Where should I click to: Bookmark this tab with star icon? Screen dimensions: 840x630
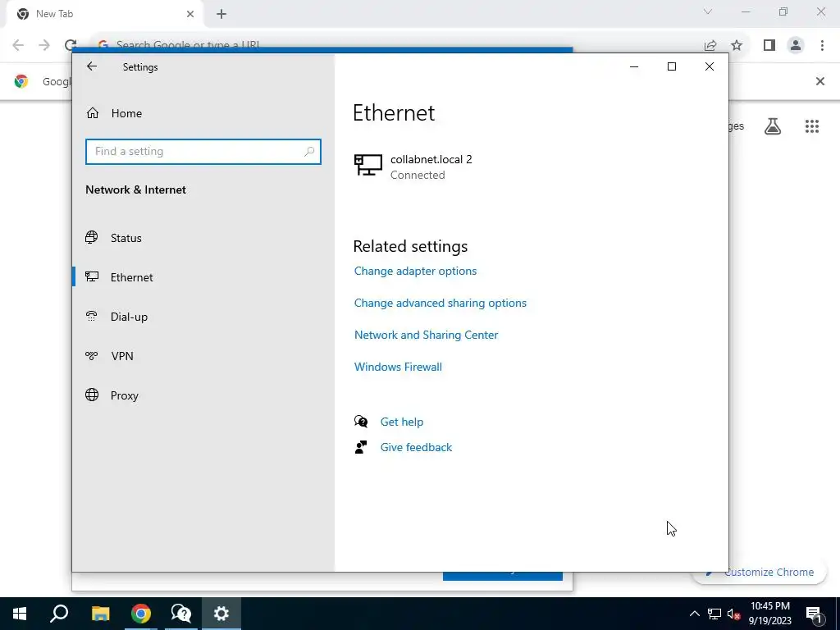[x=737, y=46]
